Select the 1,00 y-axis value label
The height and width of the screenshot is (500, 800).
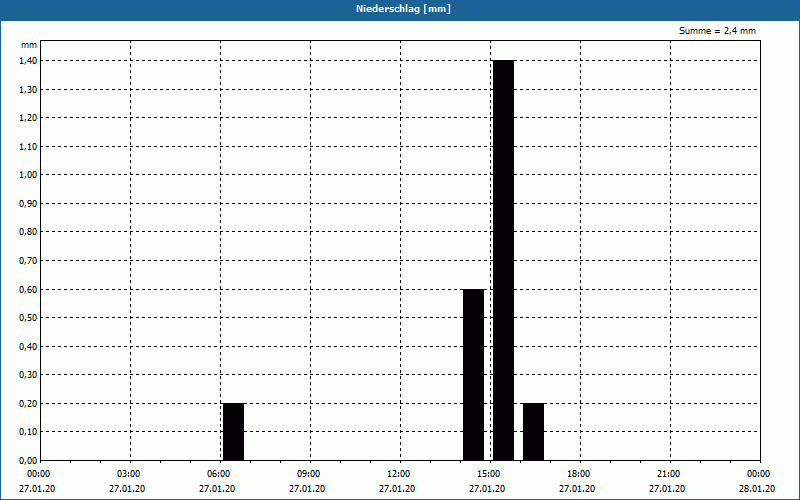pos(28,175)
